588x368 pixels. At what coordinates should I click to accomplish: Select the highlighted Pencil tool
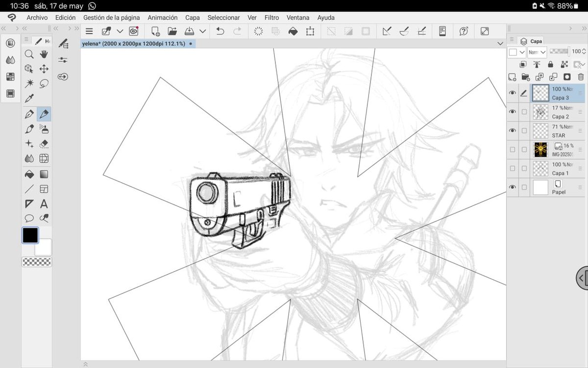tap(44, 114)
